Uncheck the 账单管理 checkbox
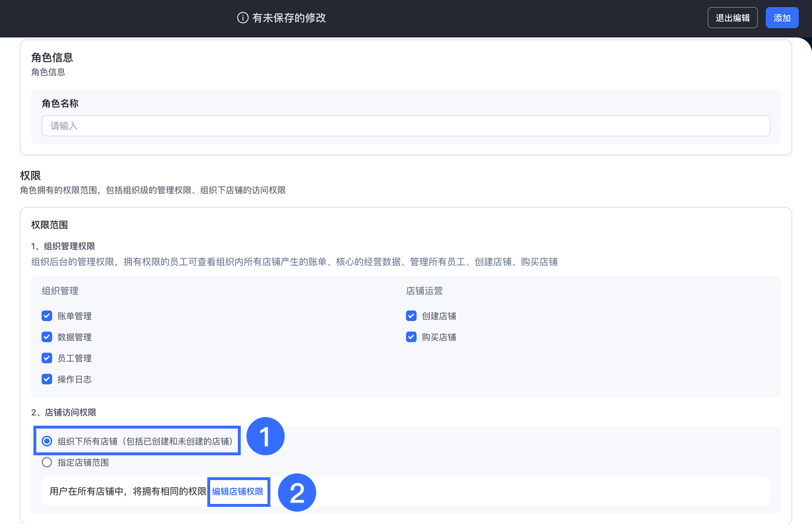 point(47,316)
